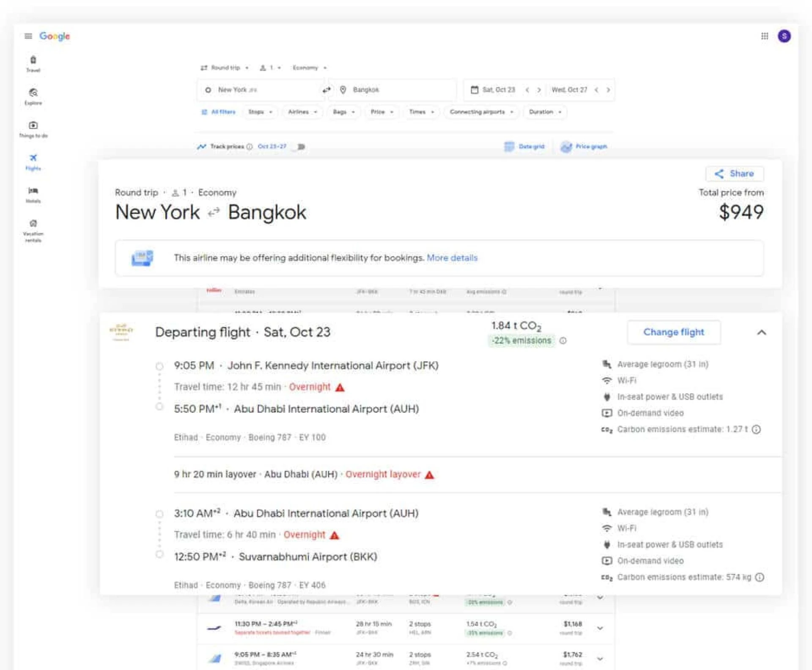Open the Price graph view
This screenshot has width=812, height=670.
(584, 147)
